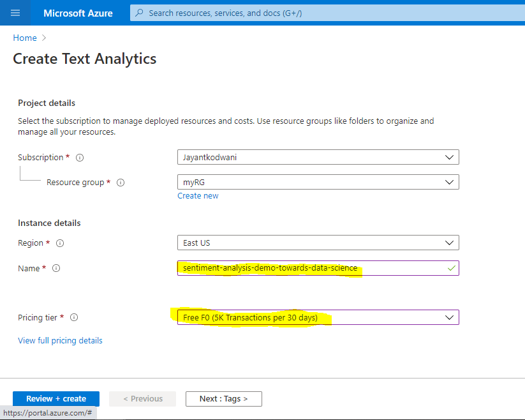Click the Pricing tier info icon
The width and height of the screenshot is (525, 420).
point(74,317)
